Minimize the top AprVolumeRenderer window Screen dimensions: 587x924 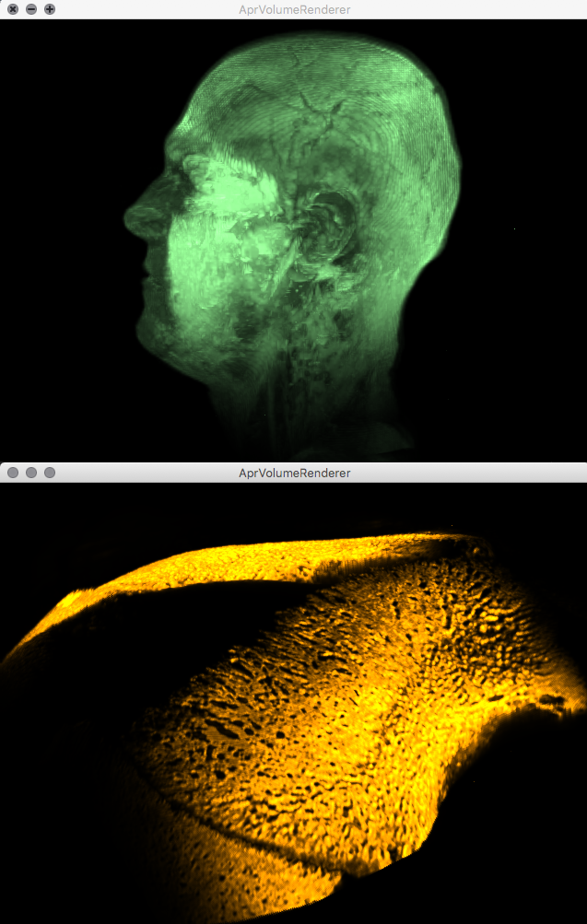tap(31, 9)
